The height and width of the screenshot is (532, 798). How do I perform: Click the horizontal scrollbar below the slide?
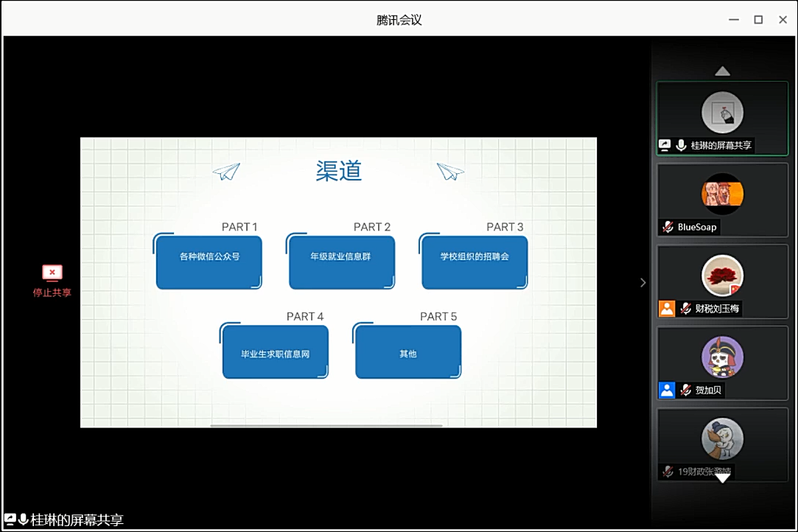pyautogui.click(x=326, y=426)
